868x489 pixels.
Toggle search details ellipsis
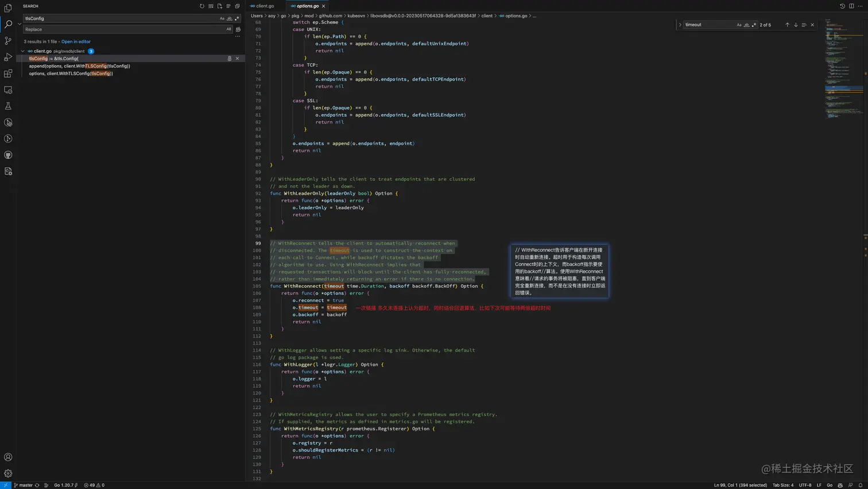(238, 36)
